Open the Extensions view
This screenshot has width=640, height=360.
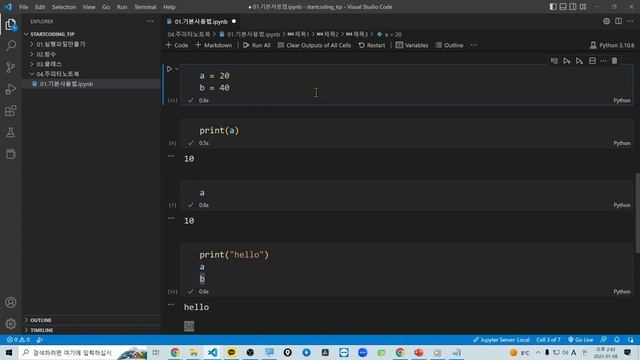(11, 111)
